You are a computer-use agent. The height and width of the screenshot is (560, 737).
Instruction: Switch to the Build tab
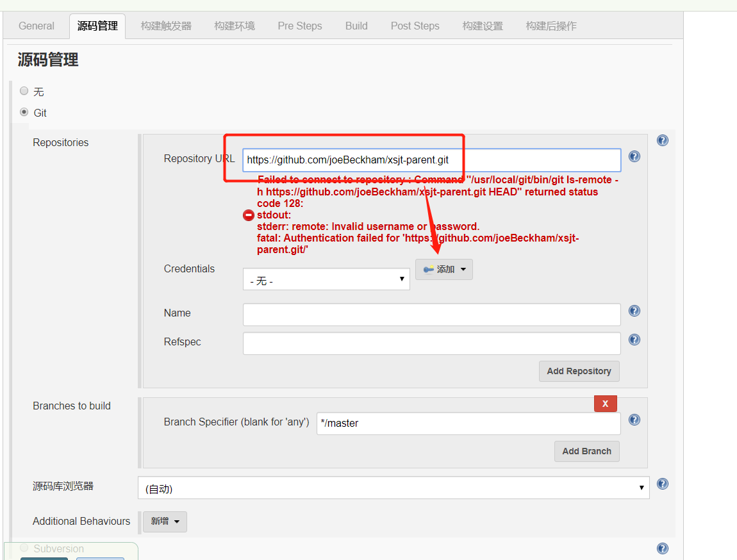(356, 26)
